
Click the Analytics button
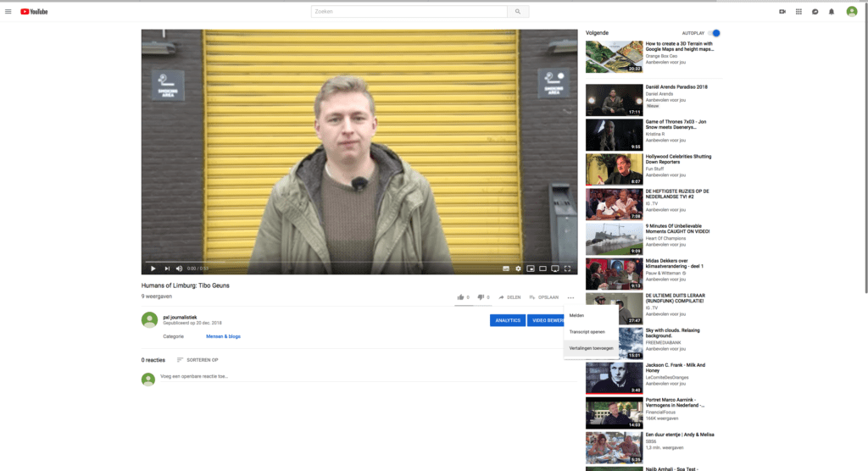(x=507, y=320)
